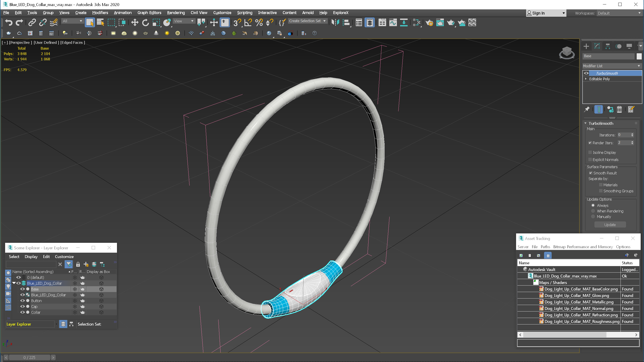Click the Scene Explorer search field

click(31, 264)
